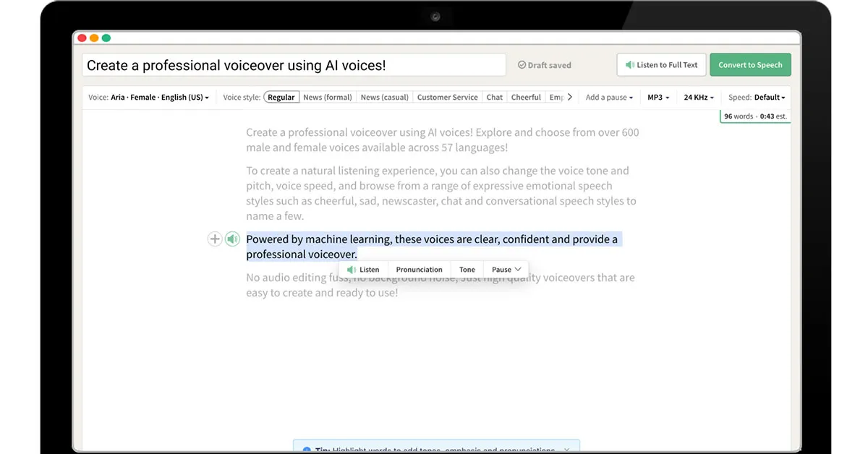This screenshot has height=454, width=868.
Task: Select the News (formal) voice style
Action: point(327,97)
